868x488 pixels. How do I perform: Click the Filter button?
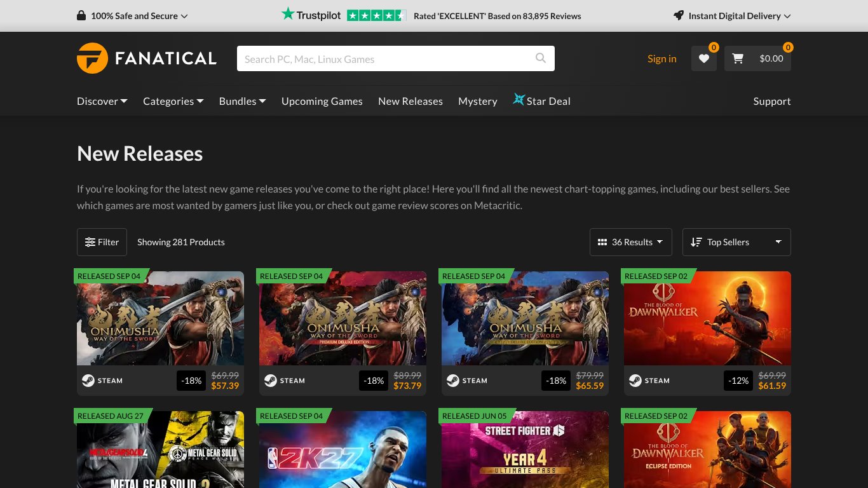point(102,242)
